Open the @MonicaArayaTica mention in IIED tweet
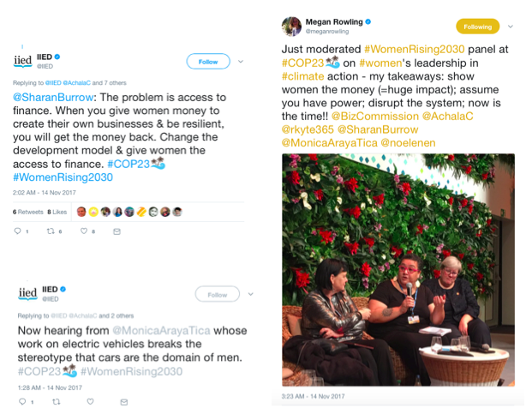This screenshot has height=420, width=532. tap(161, 330)
